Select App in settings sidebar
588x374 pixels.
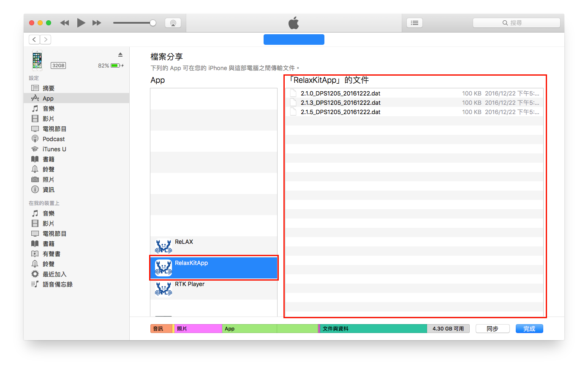coord(76,98)
